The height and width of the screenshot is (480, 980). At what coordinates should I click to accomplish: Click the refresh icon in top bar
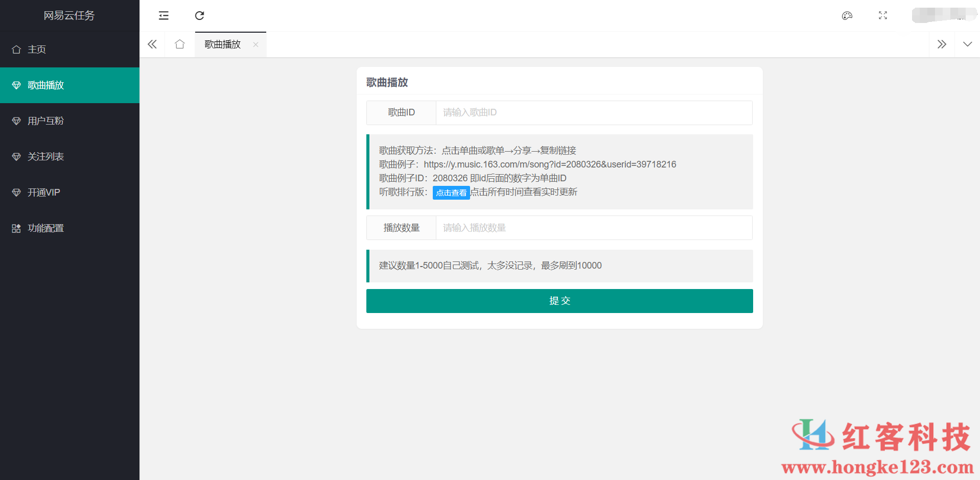(x=200, y=16)
